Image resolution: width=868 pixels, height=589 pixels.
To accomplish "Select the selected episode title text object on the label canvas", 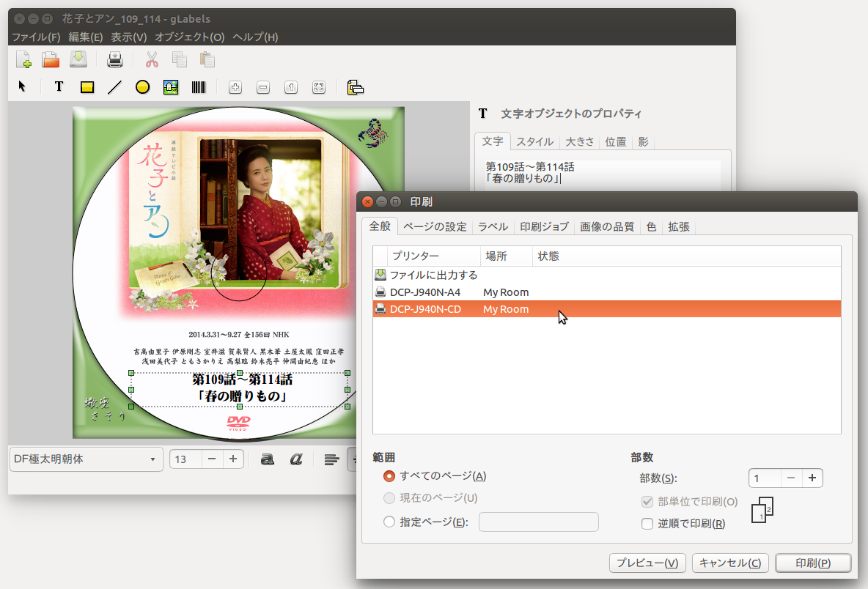I will coord(240,389).
